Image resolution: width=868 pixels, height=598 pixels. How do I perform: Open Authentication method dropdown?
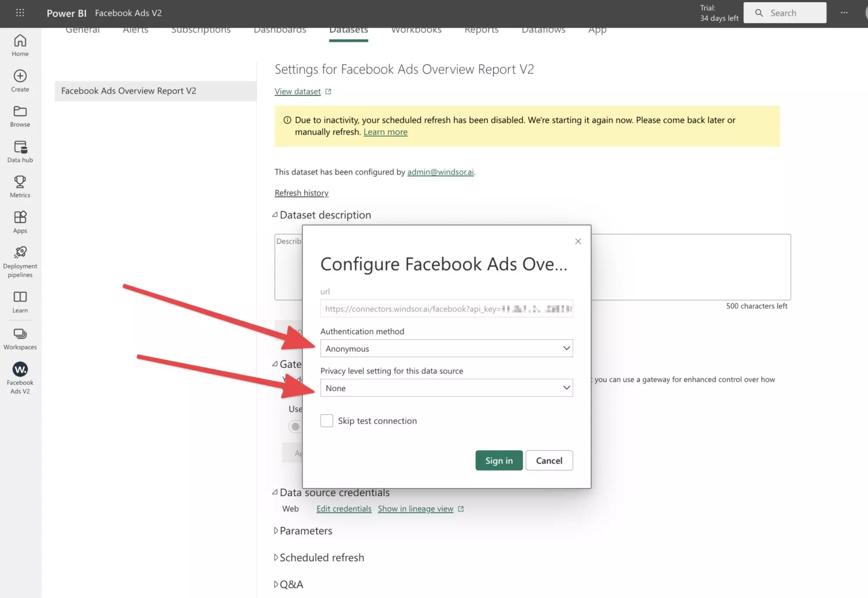(446, 349)
